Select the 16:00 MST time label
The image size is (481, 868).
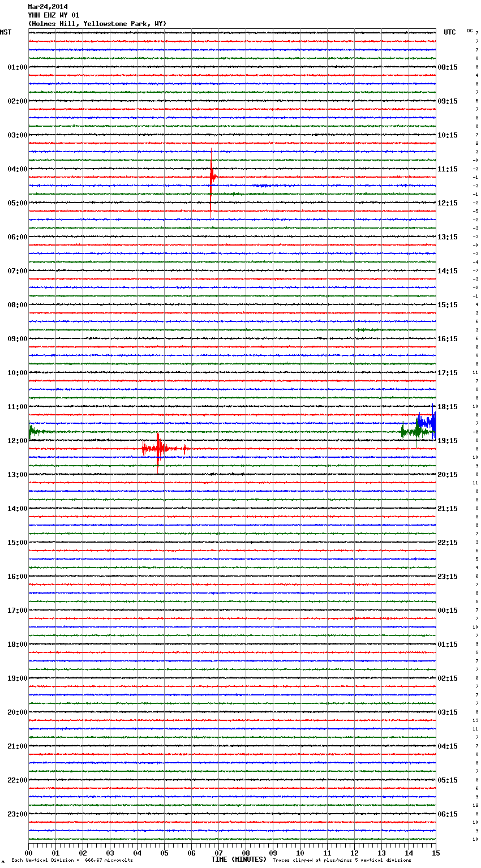tap(17, 577)
